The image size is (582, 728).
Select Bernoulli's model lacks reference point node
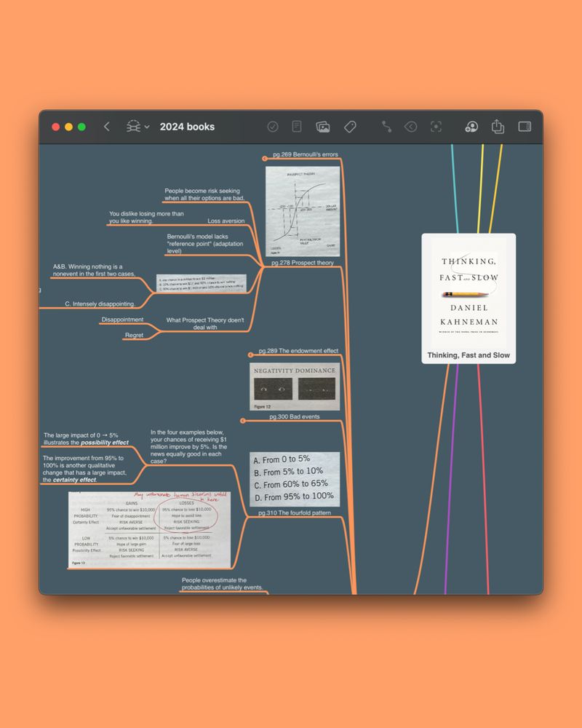pyautogui.click(x=205, y=244)
